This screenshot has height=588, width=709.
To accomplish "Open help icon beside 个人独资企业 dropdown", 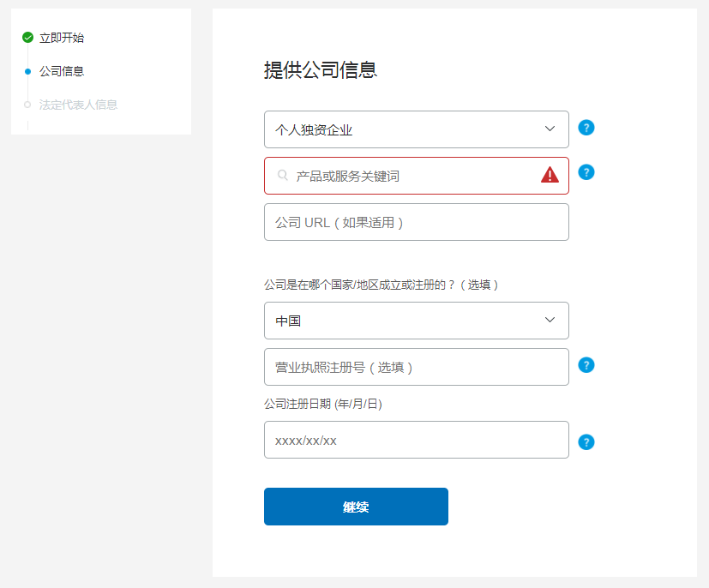I will point(586,128).
